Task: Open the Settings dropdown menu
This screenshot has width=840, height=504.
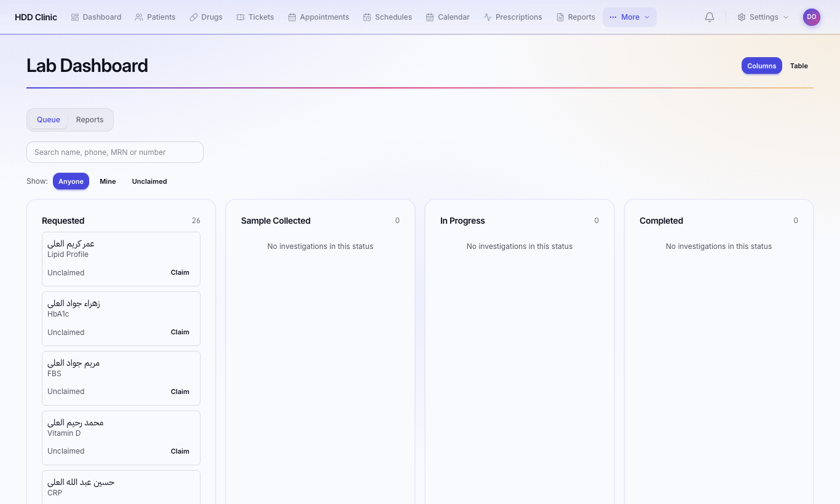Action: (763, 17)
